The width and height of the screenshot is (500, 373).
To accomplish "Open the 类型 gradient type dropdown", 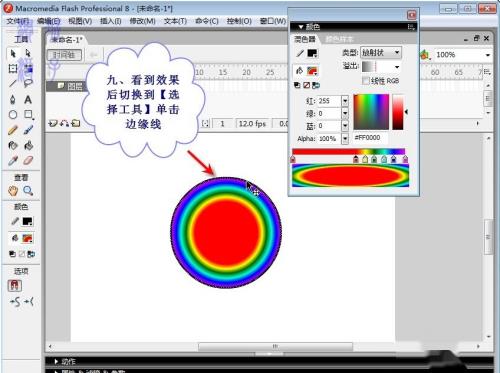I will 381,53.
